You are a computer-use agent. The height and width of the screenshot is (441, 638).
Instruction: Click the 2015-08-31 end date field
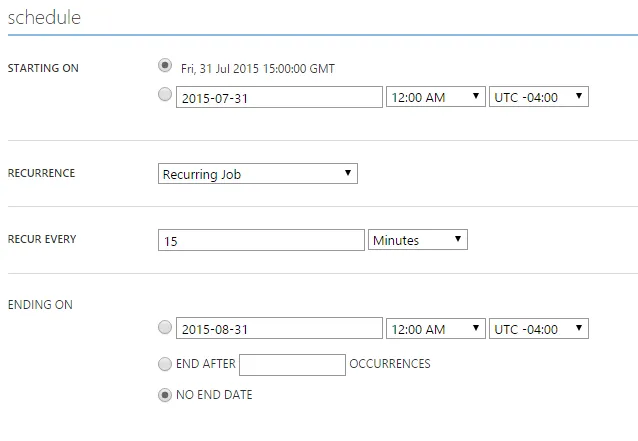tap(279, 329)
